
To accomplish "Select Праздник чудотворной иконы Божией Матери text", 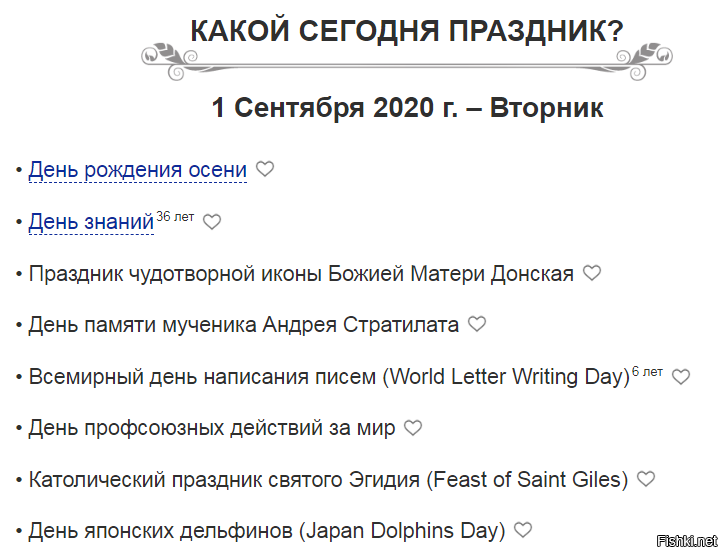I will tap(301, 274).
